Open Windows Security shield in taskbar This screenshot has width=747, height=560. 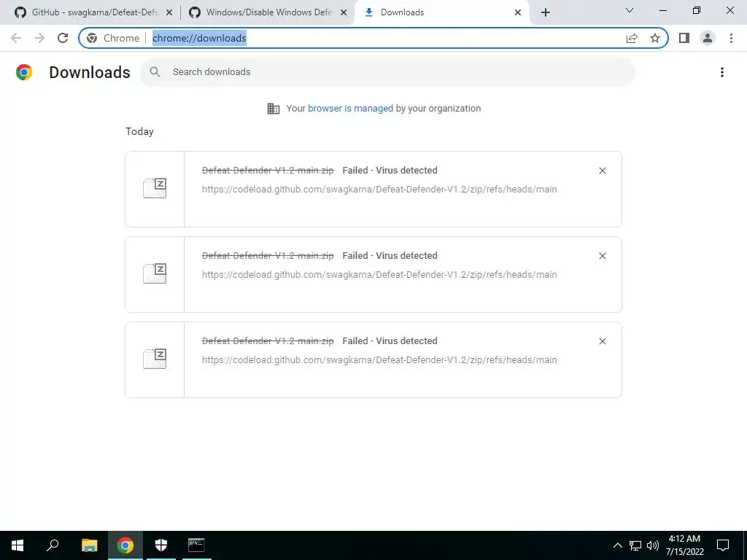161,545
